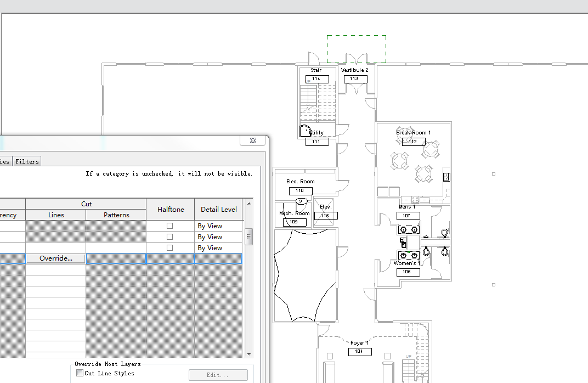This screenshot has height=383, width=588.
Task: Close the visibility overrides dialog
Action: 253,140
